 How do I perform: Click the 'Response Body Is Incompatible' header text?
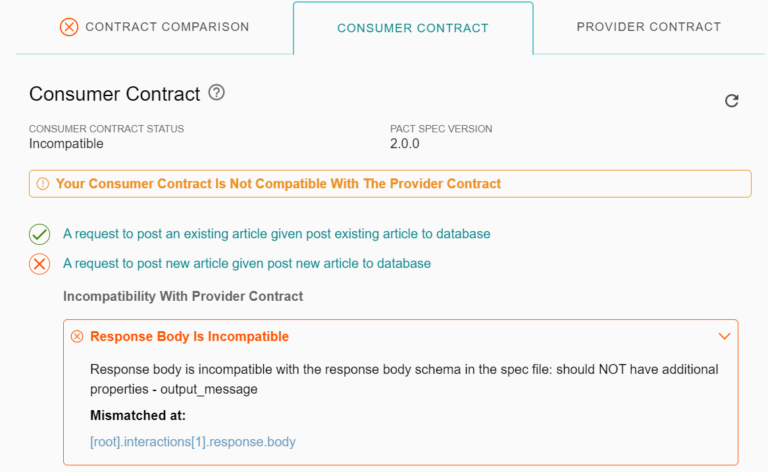pyautogui.click(x=189, y=337)
